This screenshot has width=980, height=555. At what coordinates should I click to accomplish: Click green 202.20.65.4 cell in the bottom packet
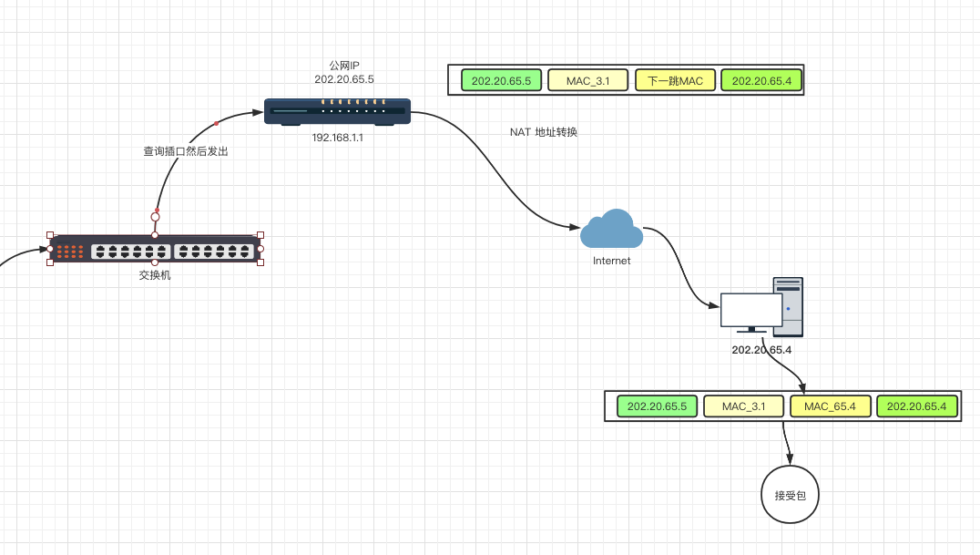pyautogui.click(x=916, y=406)
